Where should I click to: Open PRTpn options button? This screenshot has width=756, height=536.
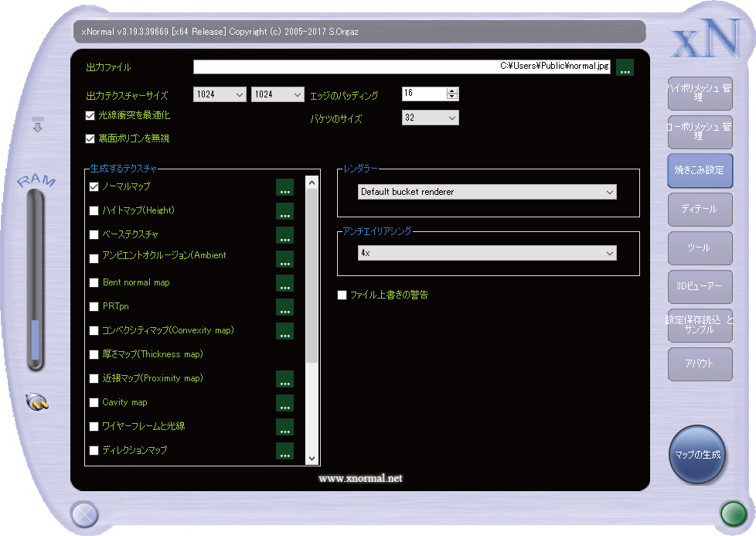[284, 307]
